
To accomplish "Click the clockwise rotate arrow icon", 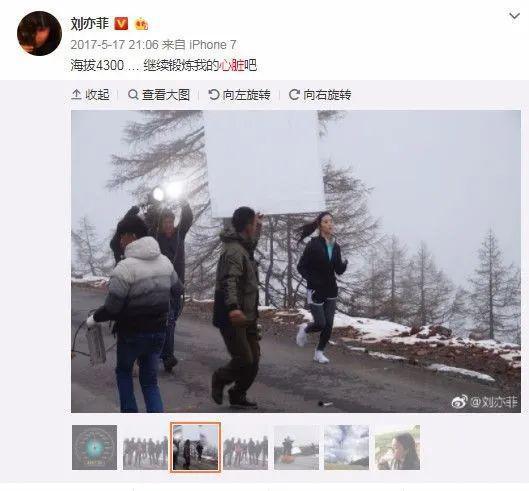I will click(x=294, y=95).
